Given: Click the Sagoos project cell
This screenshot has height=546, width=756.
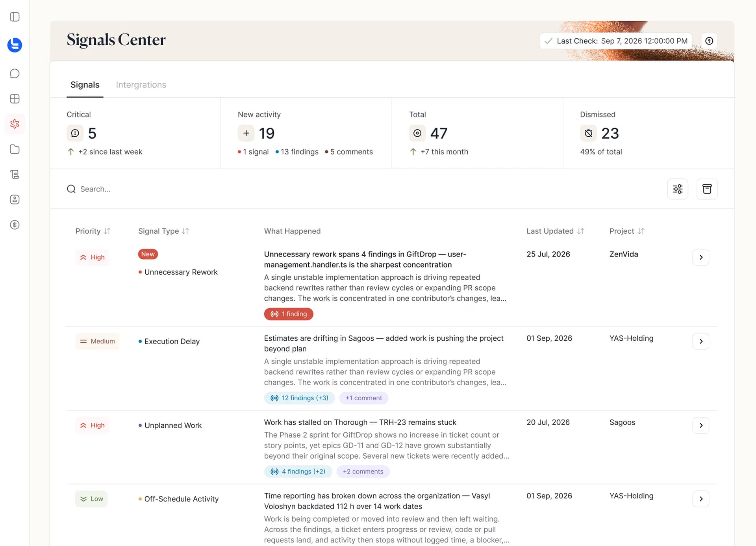Looking at the screenshot, I should [x=622, y=422].
